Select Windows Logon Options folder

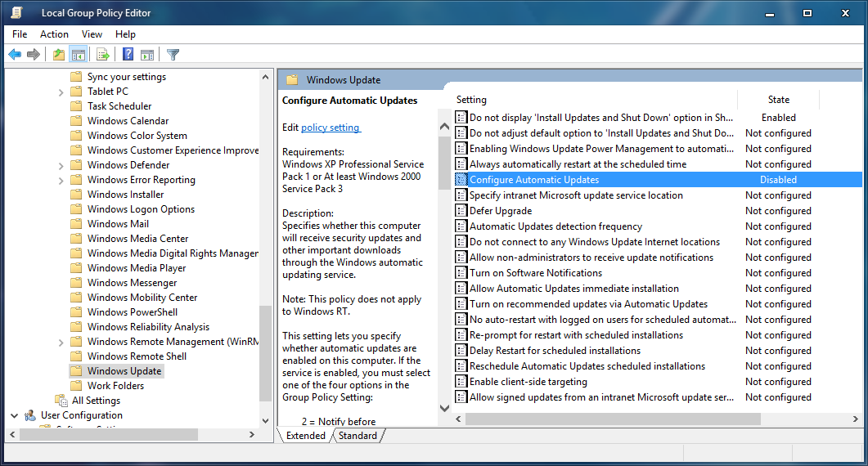click(x=142, y=209)
